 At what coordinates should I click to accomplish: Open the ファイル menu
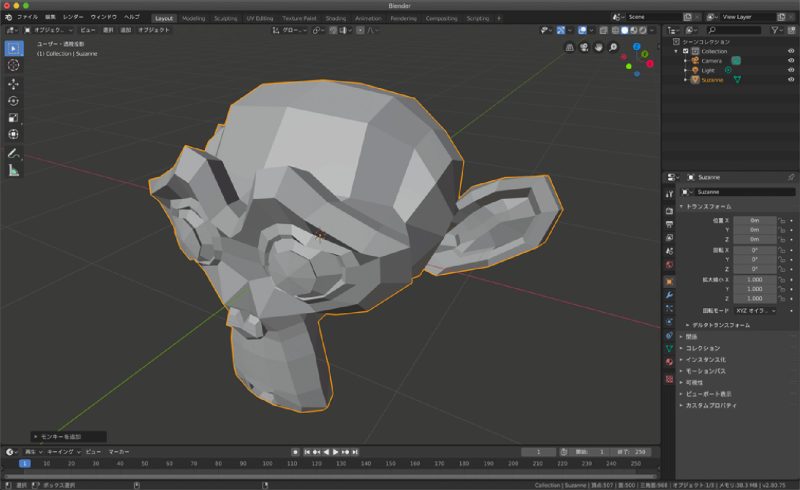click(27, 17)
